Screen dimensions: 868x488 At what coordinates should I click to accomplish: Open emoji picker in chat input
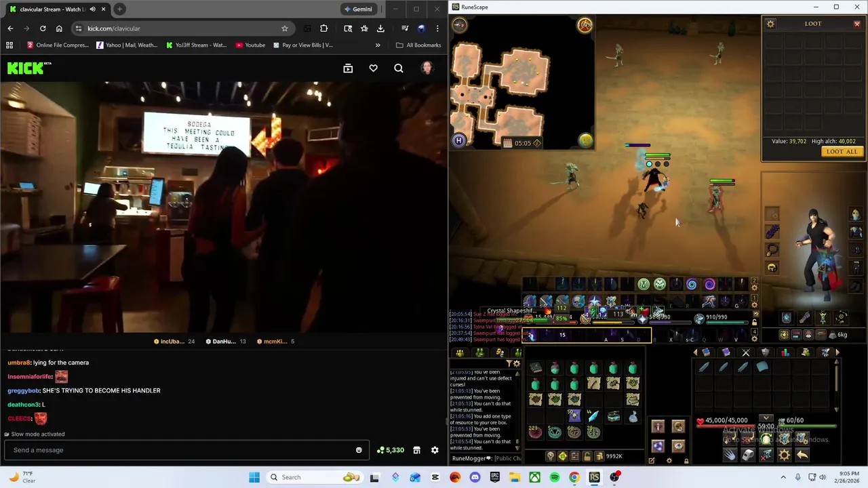359,450
